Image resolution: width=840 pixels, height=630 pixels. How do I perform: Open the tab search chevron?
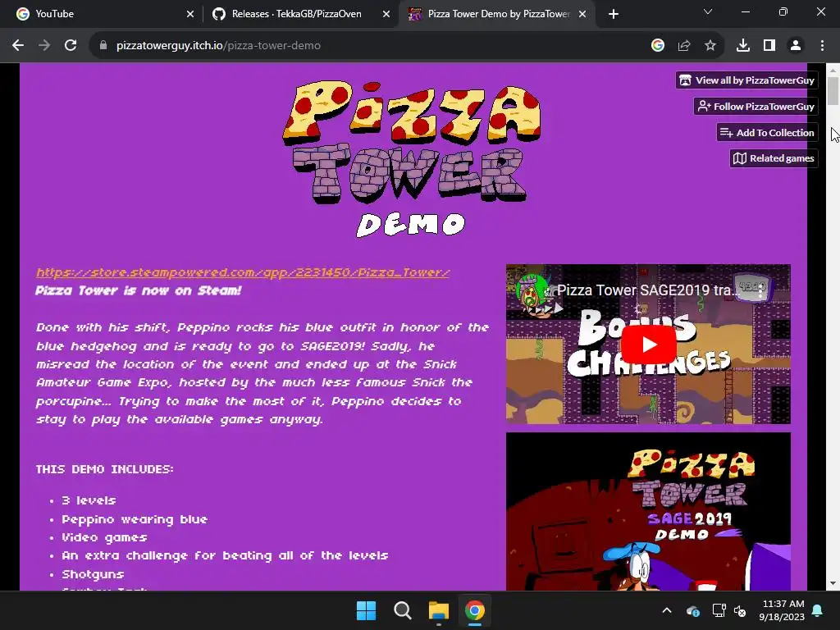click(x=708, y=11)
